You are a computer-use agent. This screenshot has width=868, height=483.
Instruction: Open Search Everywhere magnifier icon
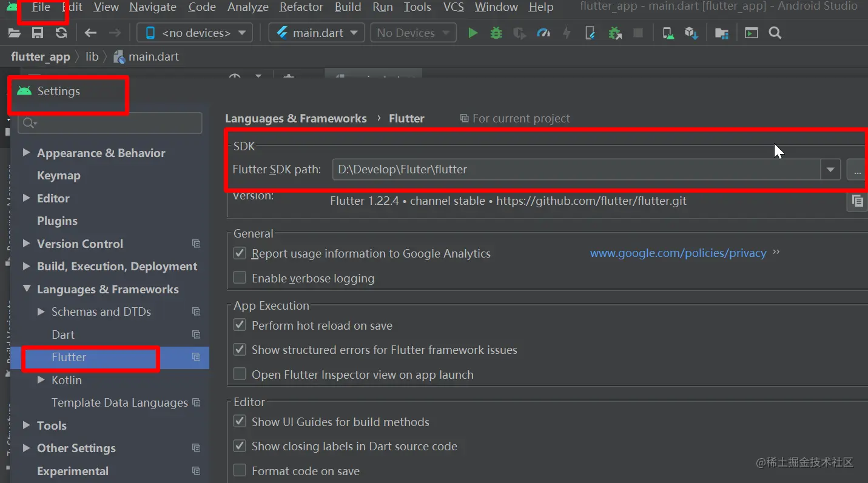click(x=775, y=33)
